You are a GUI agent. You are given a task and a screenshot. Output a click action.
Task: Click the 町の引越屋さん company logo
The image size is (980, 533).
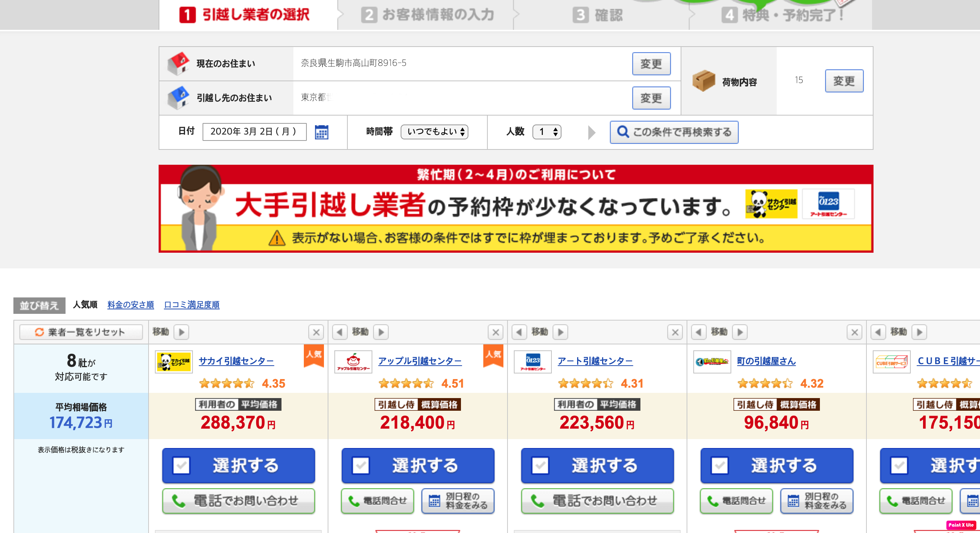coord(712,361)
